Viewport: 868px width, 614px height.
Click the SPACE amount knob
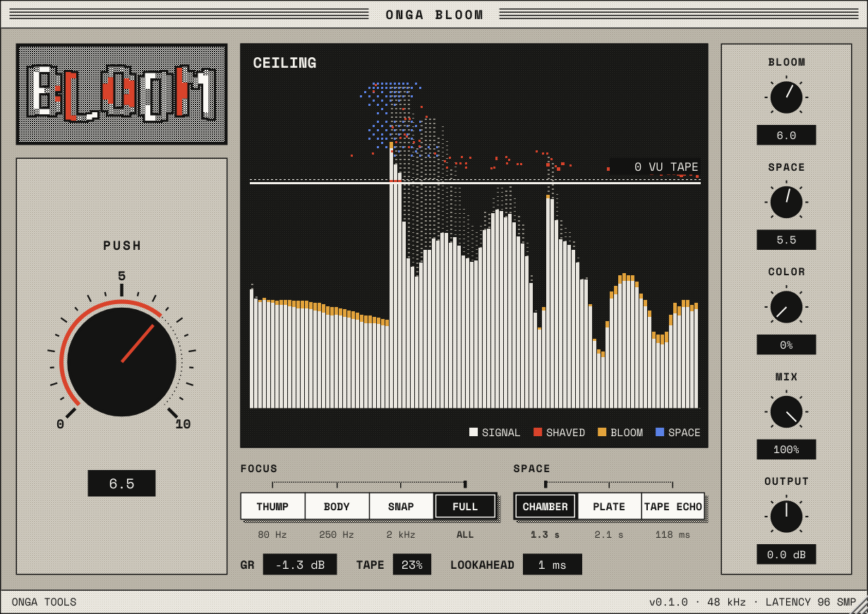coord(786,202)
